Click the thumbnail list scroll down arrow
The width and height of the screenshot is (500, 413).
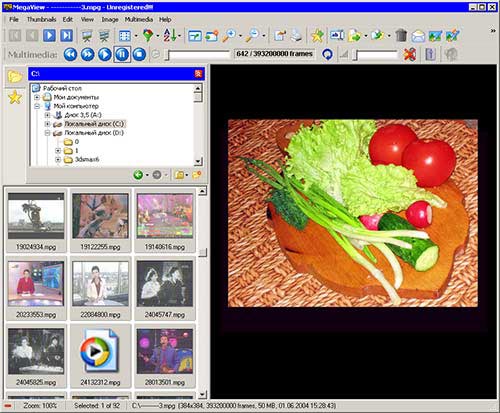(x=202, y=394)
